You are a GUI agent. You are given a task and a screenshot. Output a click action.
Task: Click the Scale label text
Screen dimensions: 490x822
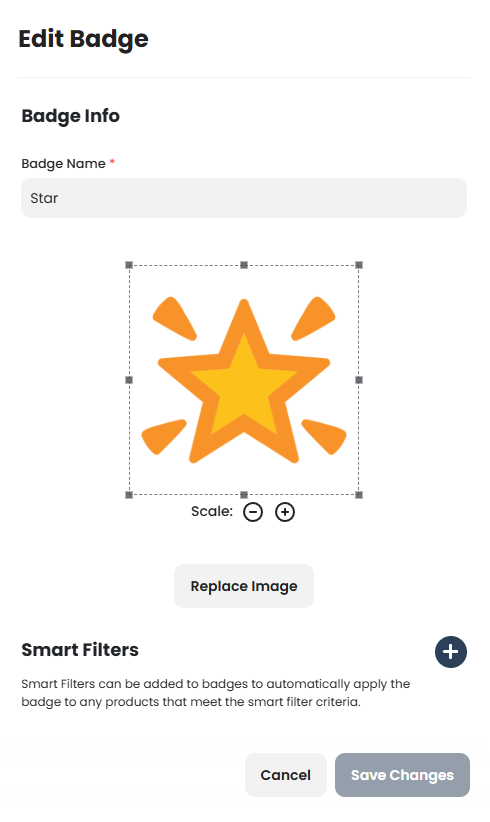pos(212,512)
